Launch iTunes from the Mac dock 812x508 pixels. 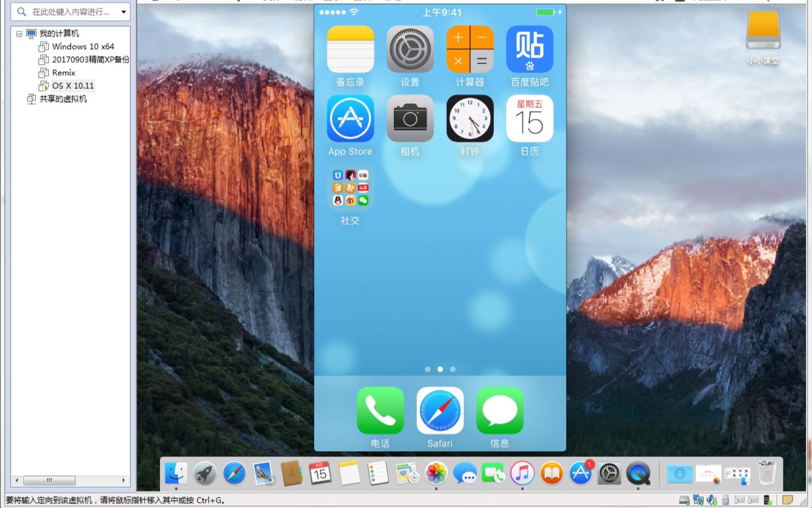(x=522, y=473)
